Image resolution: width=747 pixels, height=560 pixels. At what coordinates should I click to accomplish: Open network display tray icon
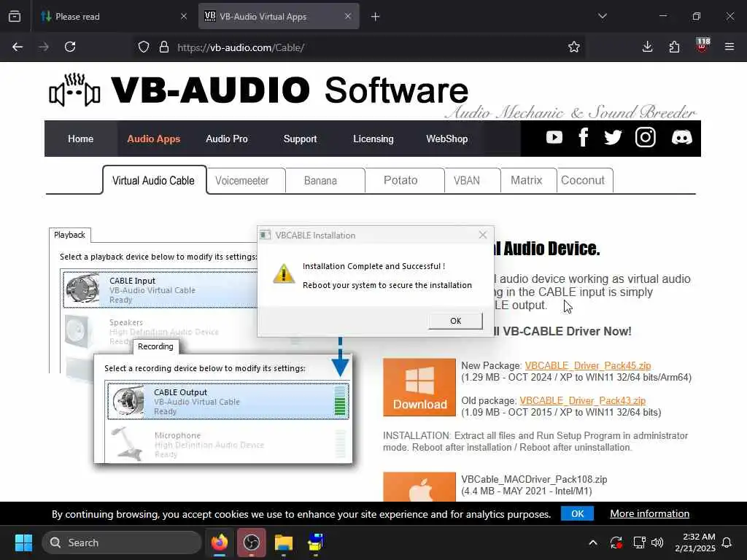(639, 542)
